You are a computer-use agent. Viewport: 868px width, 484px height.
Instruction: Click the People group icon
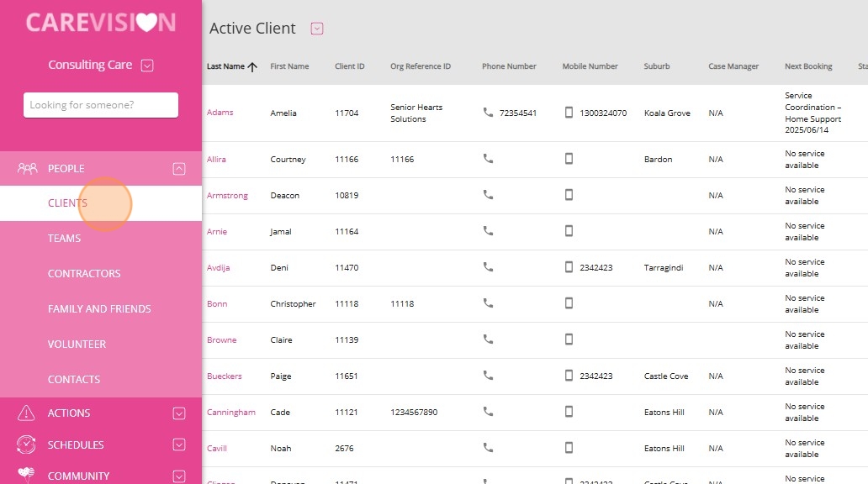(27, 168)
